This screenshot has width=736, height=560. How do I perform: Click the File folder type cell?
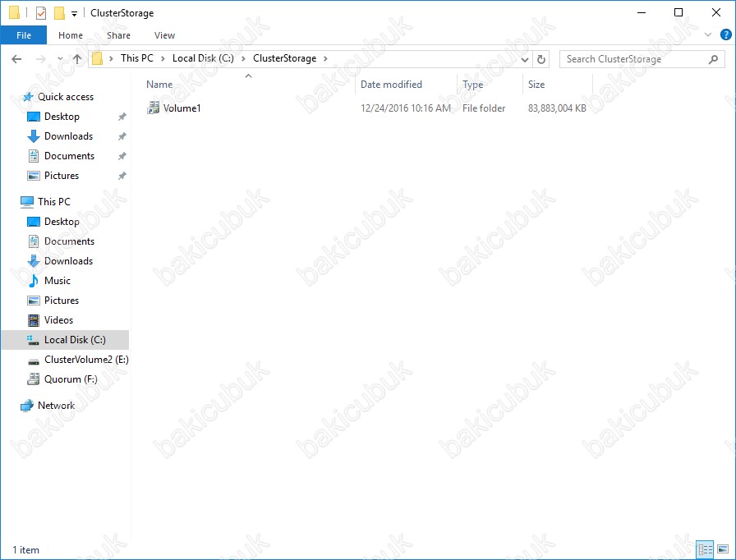(x=484, y=108)
